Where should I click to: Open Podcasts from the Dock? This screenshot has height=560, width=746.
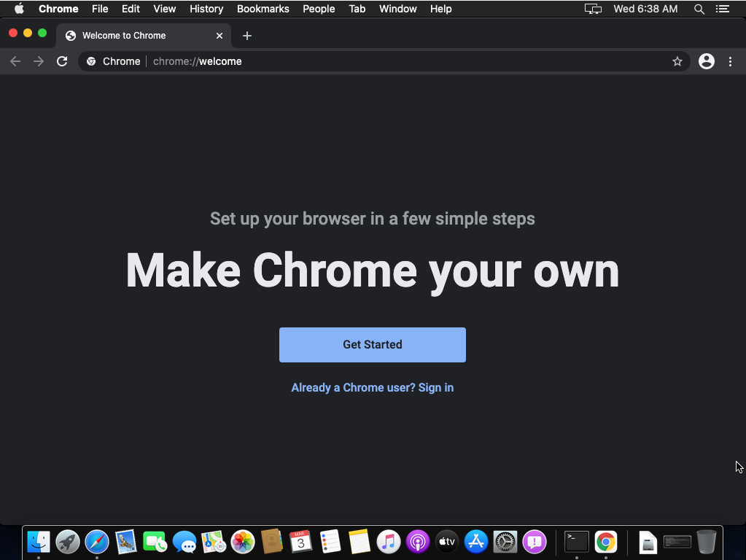(418, 542)
